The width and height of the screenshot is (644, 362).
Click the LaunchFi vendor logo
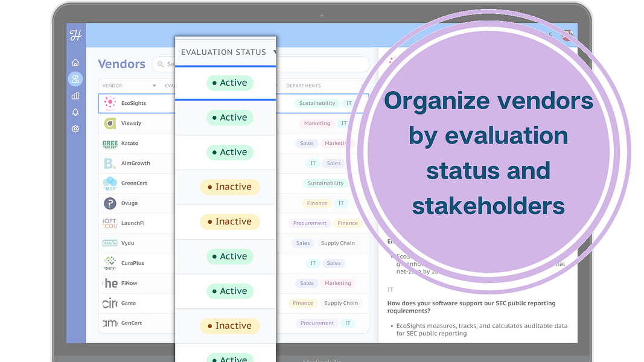pos(110,223)
